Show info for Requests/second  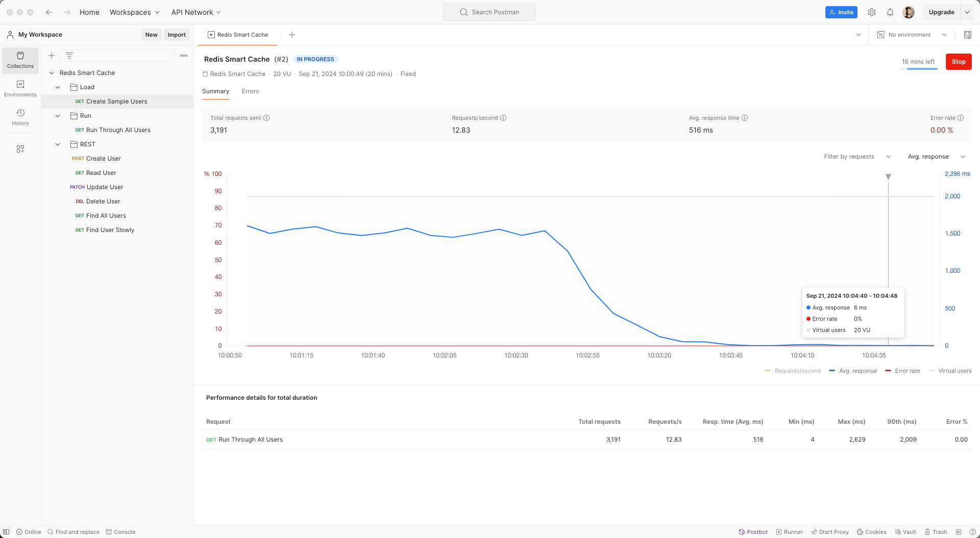pyautogui.click(x=503, y=118)
